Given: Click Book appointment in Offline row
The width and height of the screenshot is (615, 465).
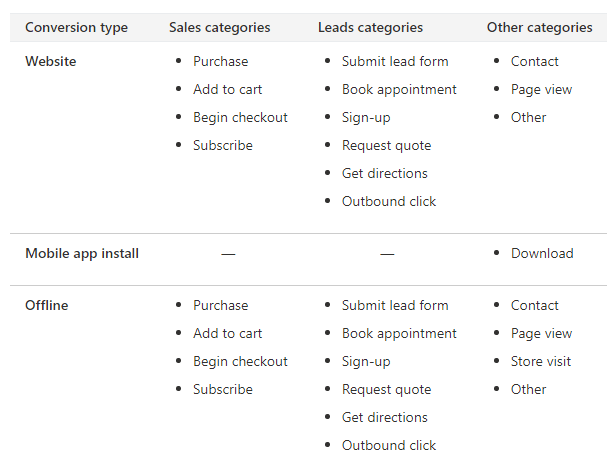Looking at the screenshot, I should (399, 334).
